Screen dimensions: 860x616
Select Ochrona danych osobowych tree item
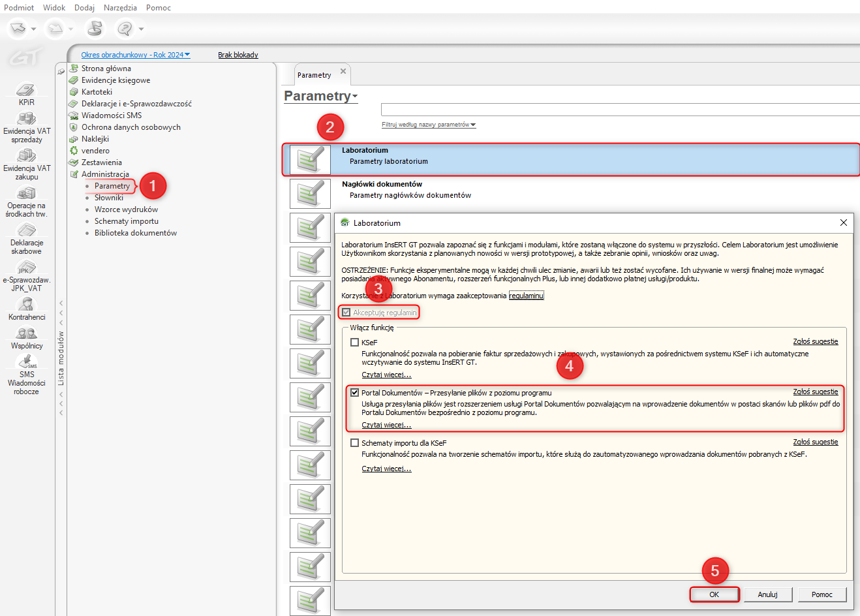pos(131,127)
